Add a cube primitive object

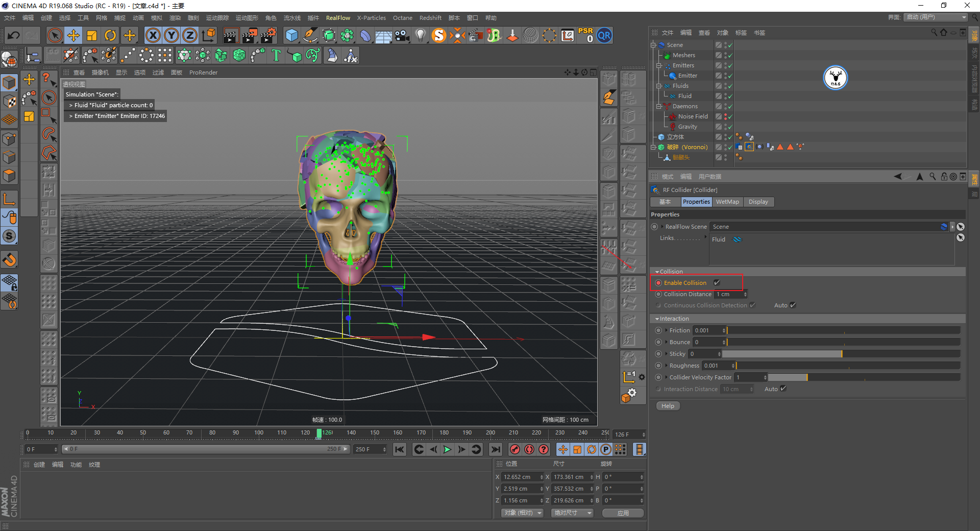click(291, 36)
